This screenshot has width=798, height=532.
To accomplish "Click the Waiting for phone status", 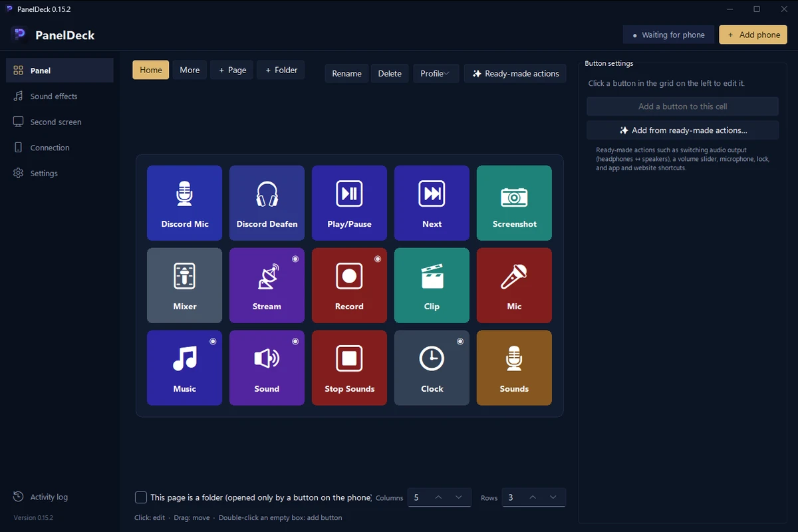I will coord(669,35).
